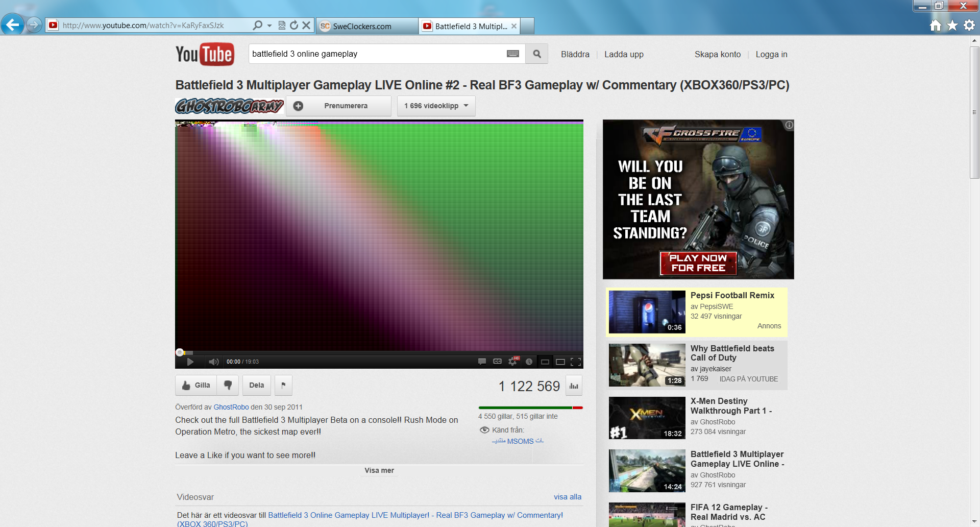The height and width of the screenshot is (527, 980).
Task: Click ad info icon on Crossfire banner
Action: click(x=789, y=125)
